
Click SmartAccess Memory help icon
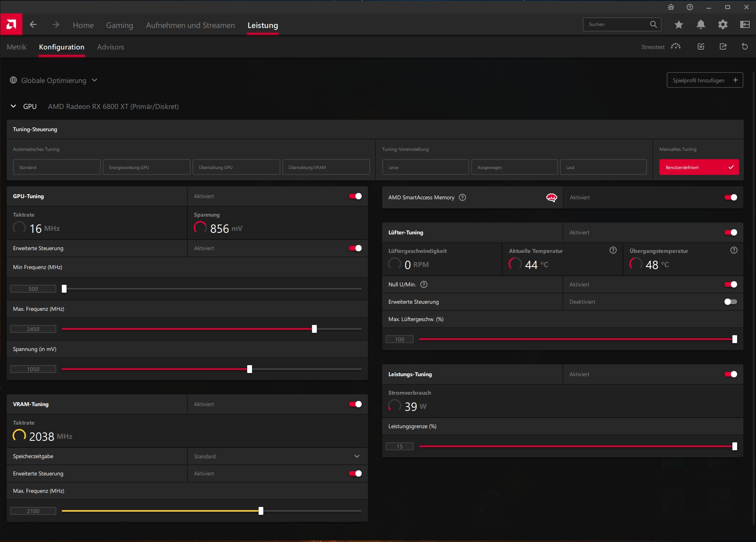[x=463, y=198]
